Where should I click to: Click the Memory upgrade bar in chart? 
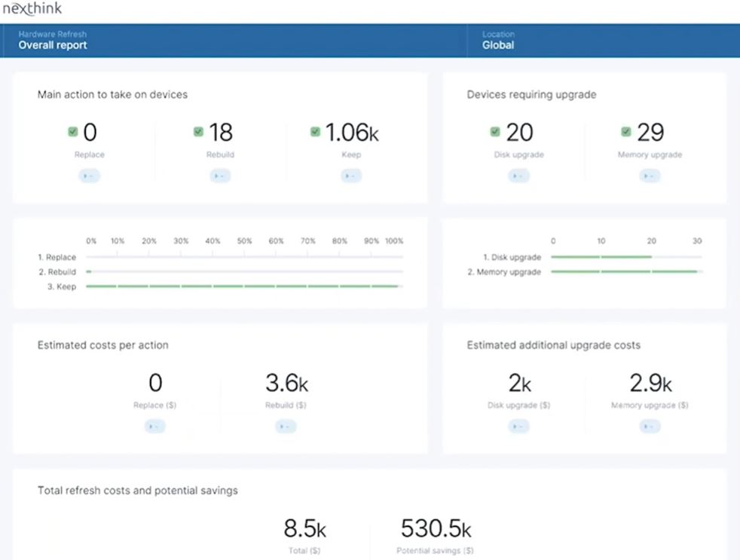(624, 271)
